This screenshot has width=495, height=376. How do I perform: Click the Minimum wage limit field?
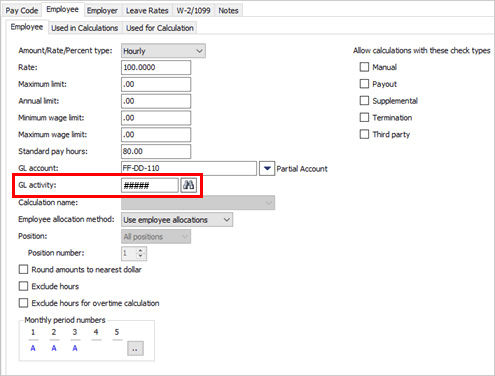point(156,118)
